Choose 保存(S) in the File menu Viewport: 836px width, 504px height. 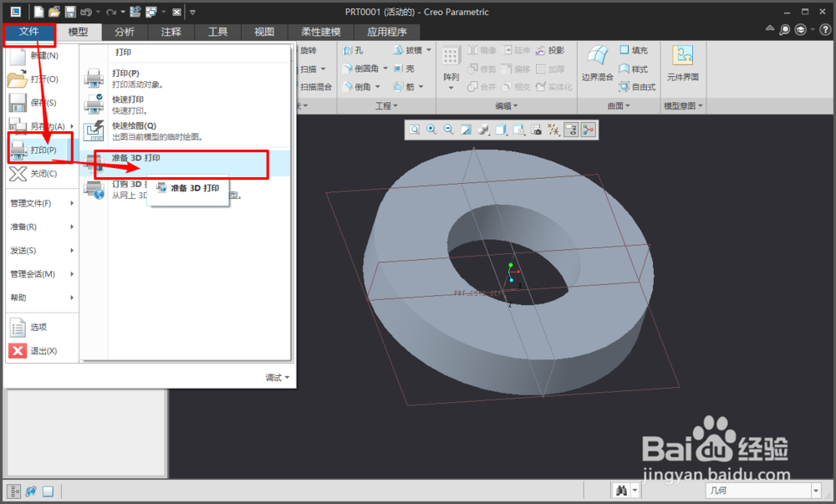pyautogui.click(x=40, y=102)
